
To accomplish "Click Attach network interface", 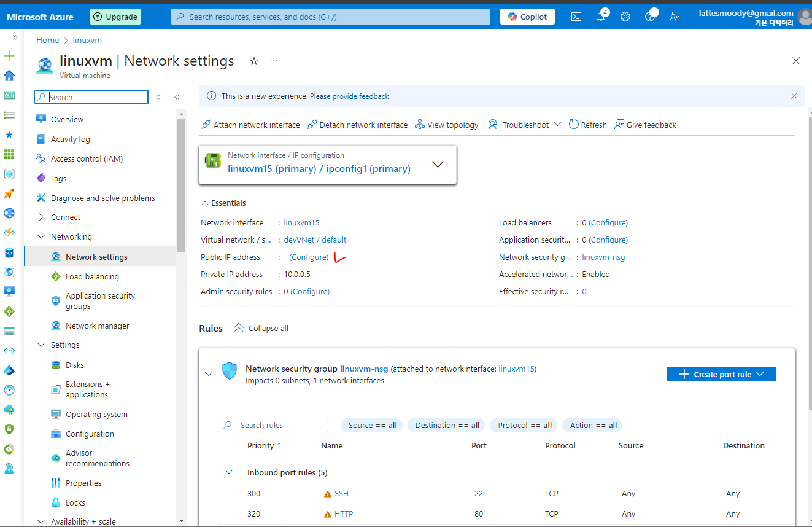I will [250, 125].
